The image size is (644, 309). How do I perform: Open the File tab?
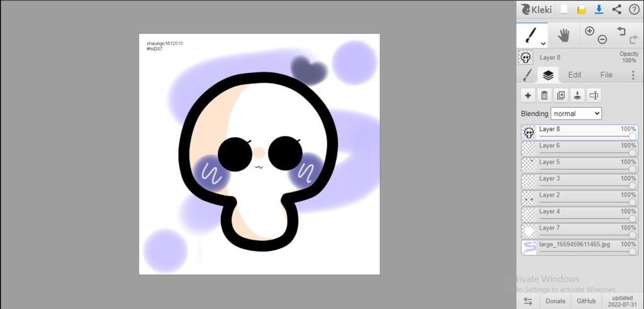(x=606, y=75)
